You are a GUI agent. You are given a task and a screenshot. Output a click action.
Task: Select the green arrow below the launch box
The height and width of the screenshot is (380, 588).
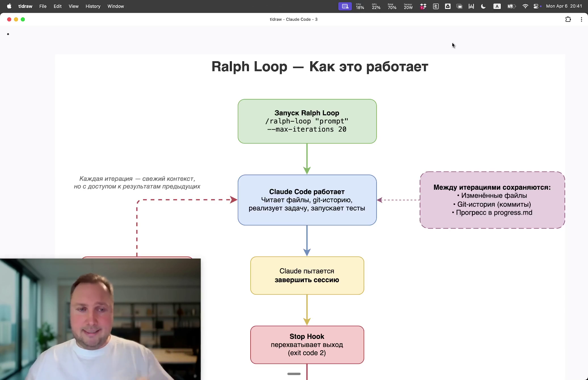click(x=307, y=159)
